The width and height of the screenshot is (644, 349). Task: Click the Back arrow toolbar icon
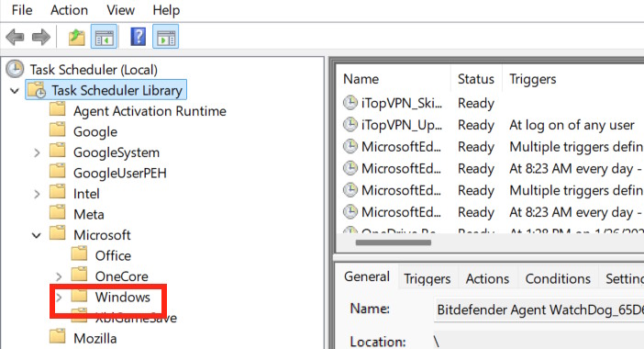click(x=15, y=38)
